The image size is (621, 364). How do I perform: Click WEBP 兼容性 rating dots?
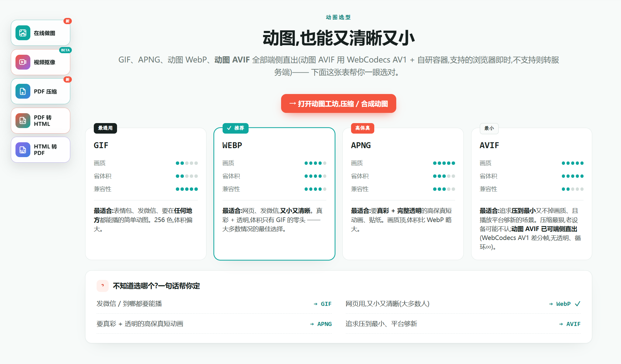pos(315,189)
